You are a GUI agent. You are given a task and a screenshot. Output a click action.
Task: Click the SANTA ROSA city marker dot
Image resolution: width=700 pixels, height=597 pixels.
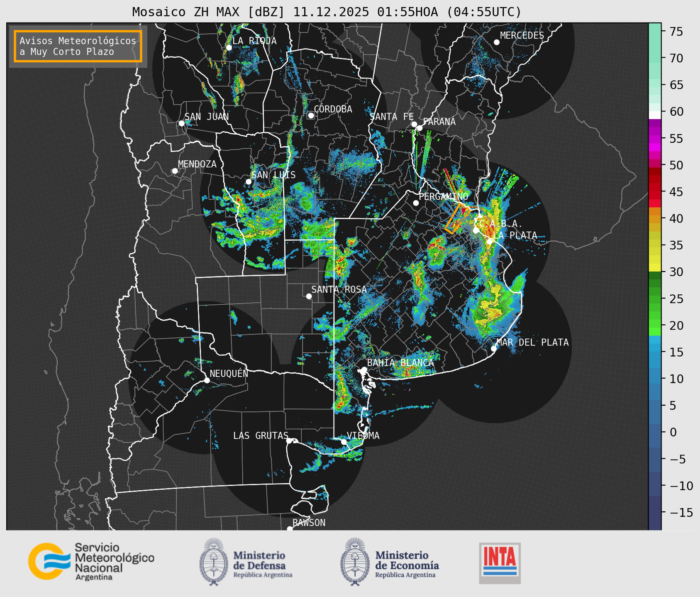309,296
